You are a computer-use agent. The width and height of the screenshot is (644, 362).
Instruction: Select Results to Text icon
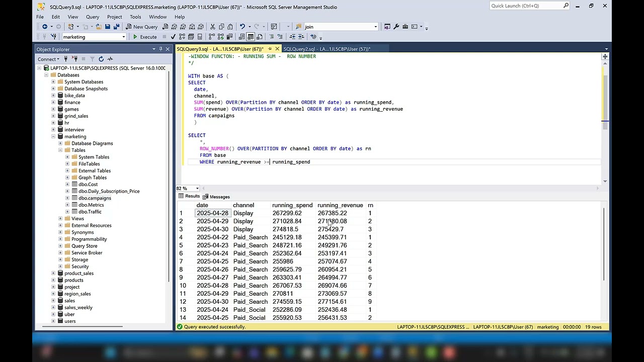(242, 37)
